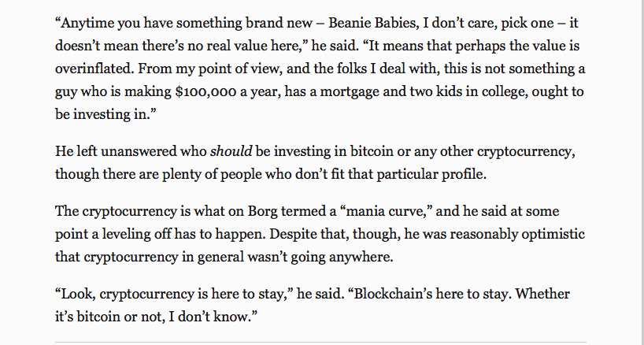Click the quoted phrase "mania curve"
The width and height of the screenshot is (644, 345).
point(387,212)
